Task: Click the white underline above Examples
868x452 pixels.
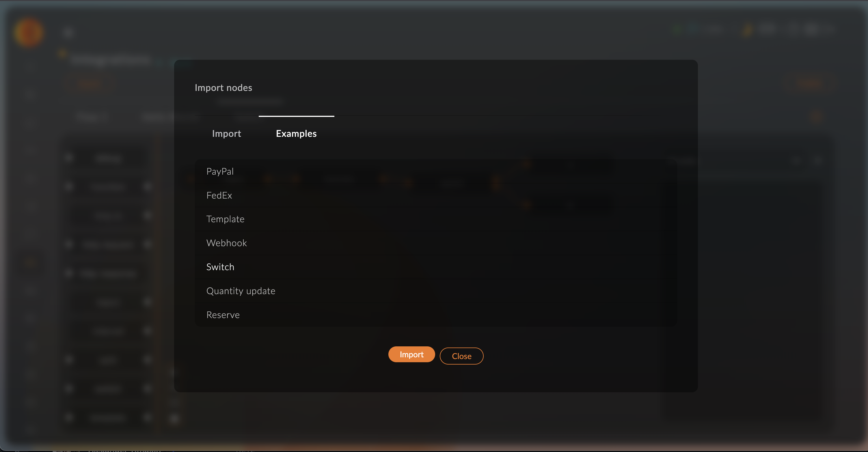Action: tap(296, 116)
